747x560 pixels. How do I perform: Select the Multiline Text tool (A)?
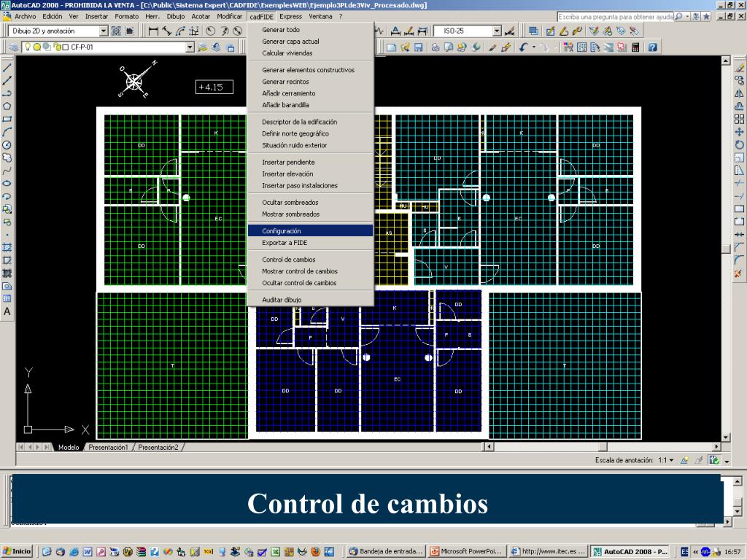(7, 311)
